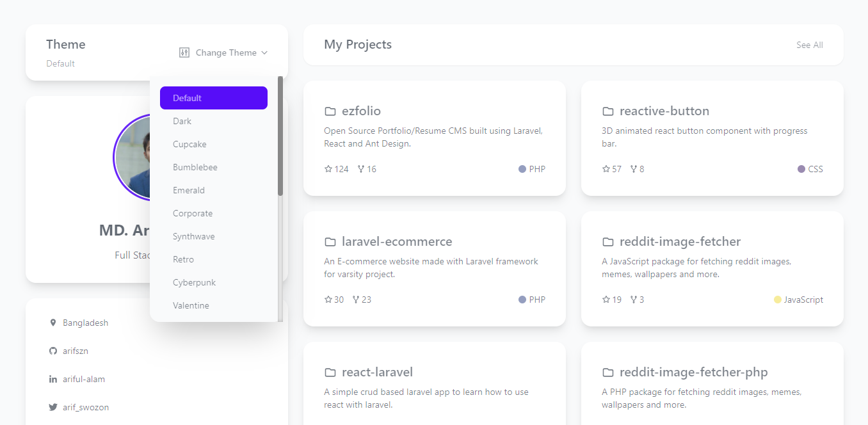Click the folder icon on the ezfolio card

click(330, 110)
